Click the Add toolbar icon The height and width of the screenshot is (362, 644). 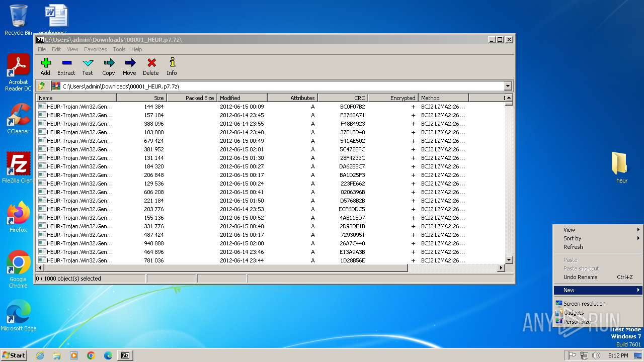(x=45, y=66)
